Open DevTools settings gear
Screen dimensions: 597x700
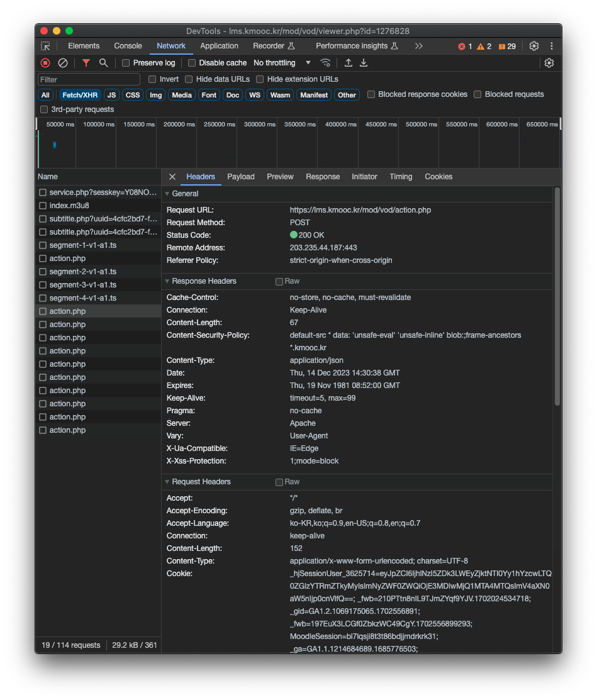[x=534, y=46]
